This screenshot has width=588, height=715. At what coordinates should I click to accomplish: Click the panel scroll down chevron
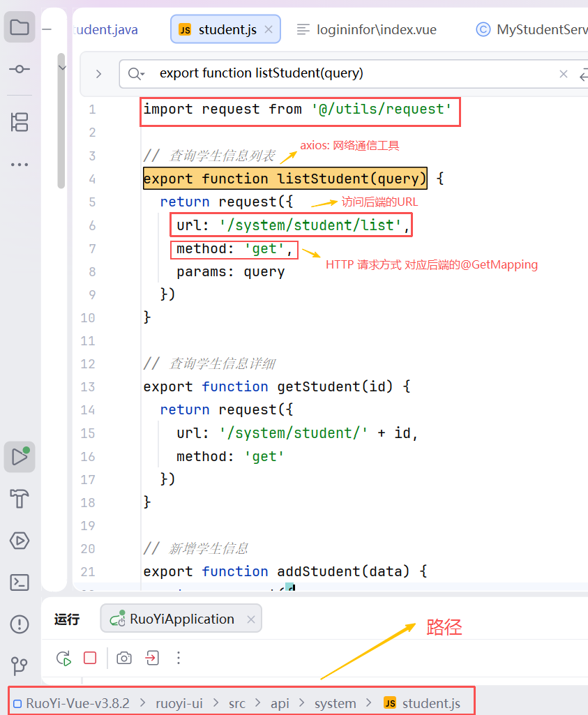click(63, 68)
